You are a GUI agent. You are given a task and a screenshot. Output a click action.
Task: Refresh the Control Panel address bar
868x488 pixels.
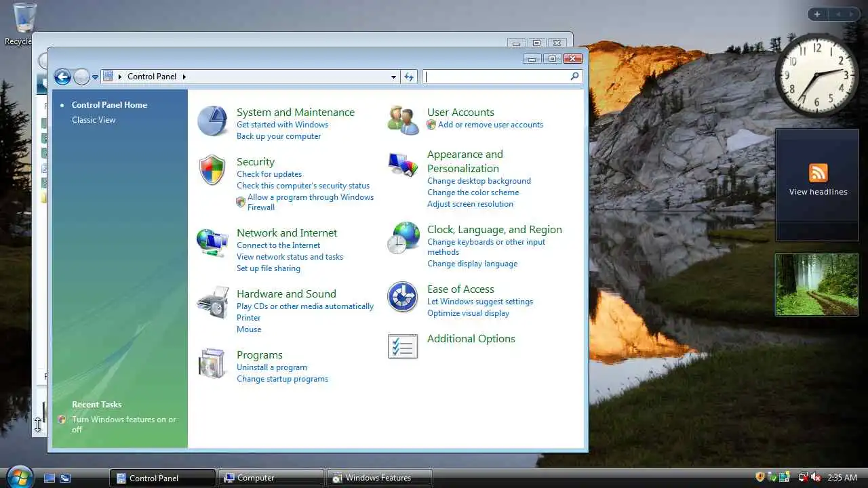point(409,77)
